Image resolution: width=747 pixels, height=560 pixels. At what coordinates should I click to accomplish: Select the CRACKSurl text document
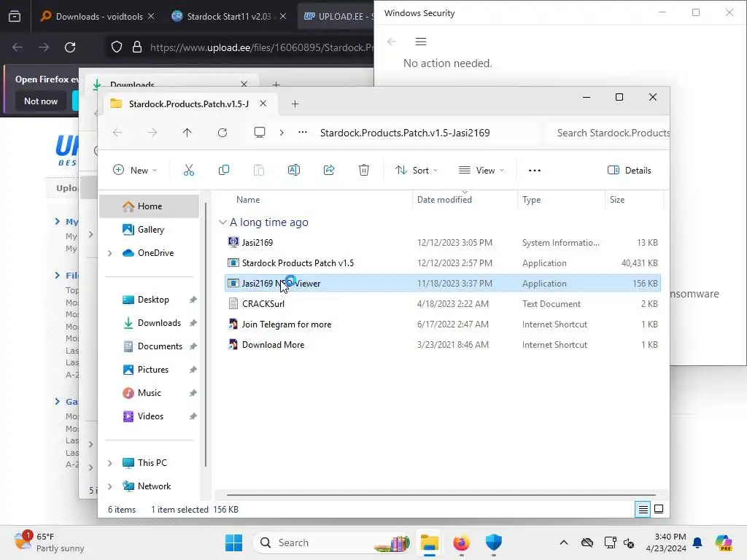click(443, 304)
